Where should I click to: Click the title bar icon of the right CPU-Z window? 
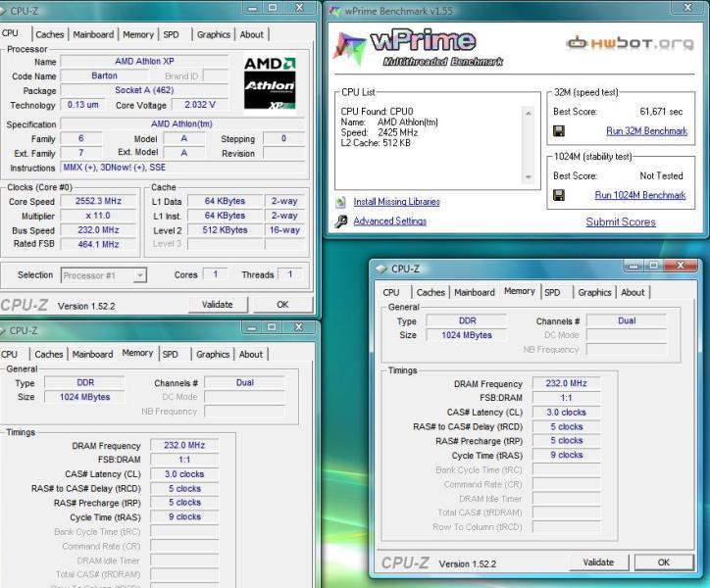381,269
